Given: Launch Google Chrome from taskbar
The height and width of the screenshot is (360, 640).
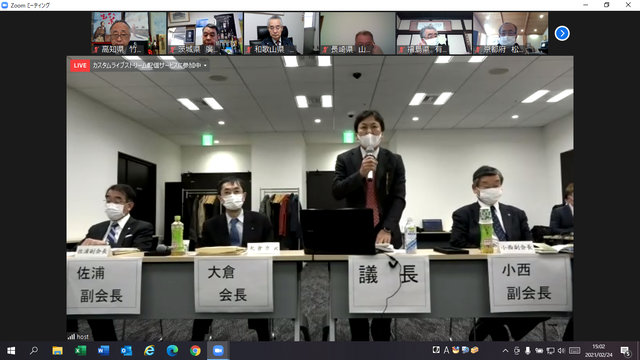Looking at the screenshot, I should [x=195, y=351].
